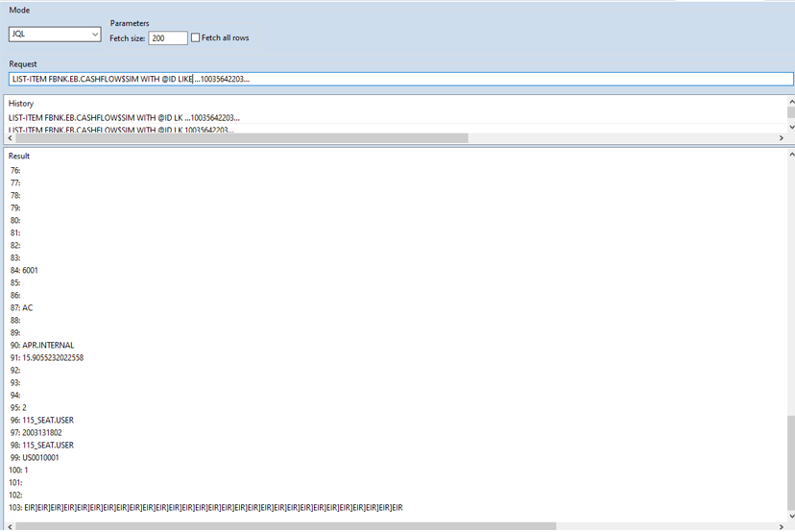Click Result panel scroll-down arrow
The width and height of the screenshot is (795, 532).
[x=790, y=516]
